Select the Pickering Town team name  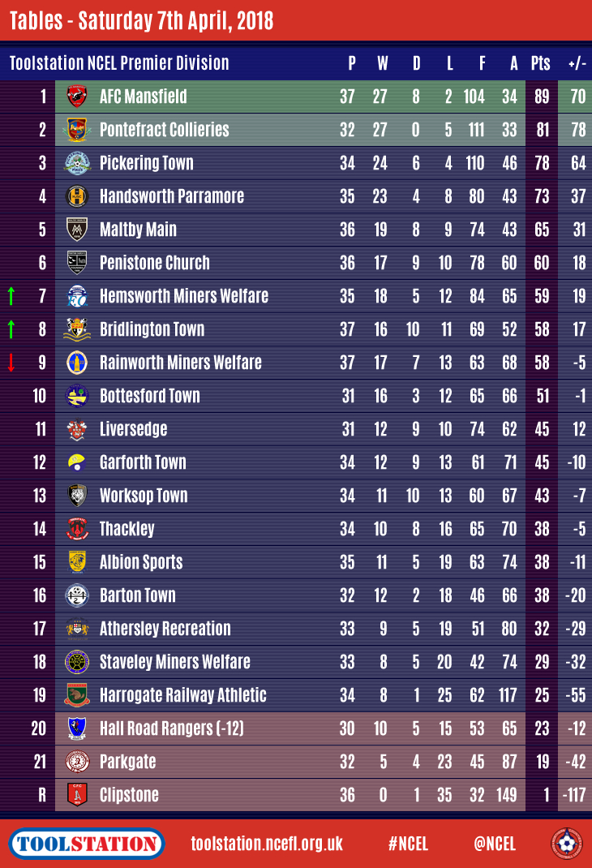(146, 163)
